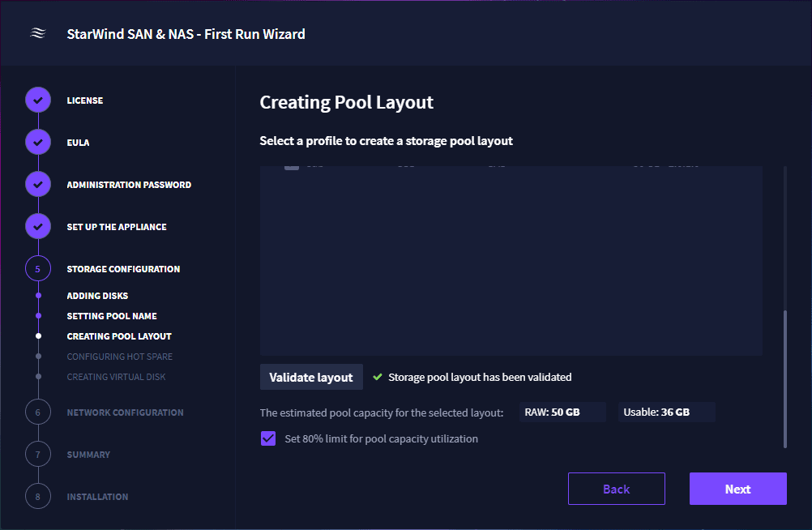Click step 8 circle for Installation

[38, 496]
